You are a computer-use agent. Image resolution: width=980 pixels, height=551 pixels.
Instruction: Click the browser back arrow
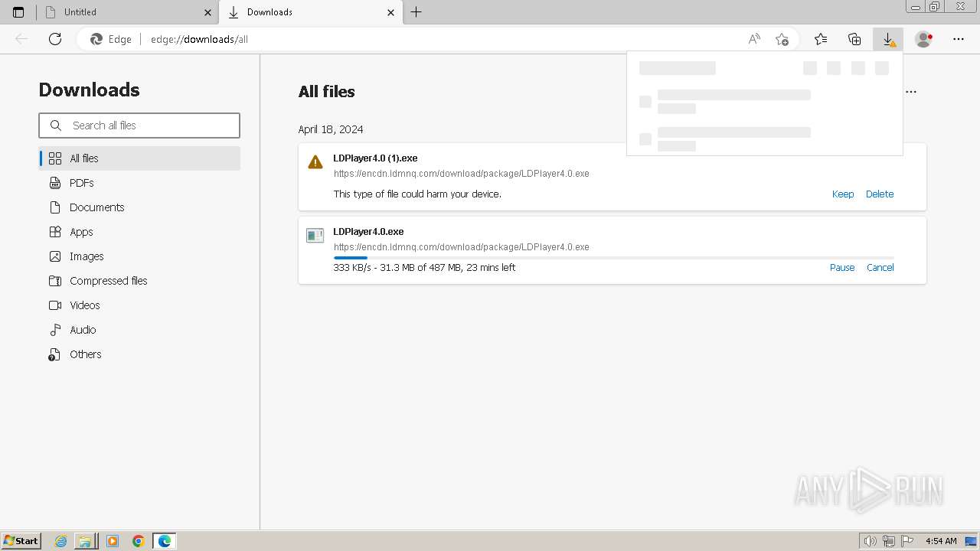[x=21, y=39]
